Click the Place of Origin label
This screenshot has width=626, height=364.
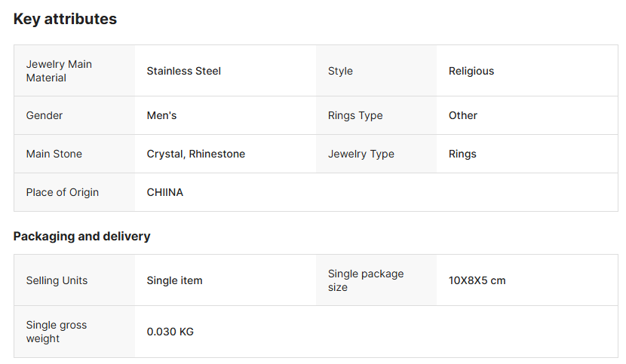(63, 192)
